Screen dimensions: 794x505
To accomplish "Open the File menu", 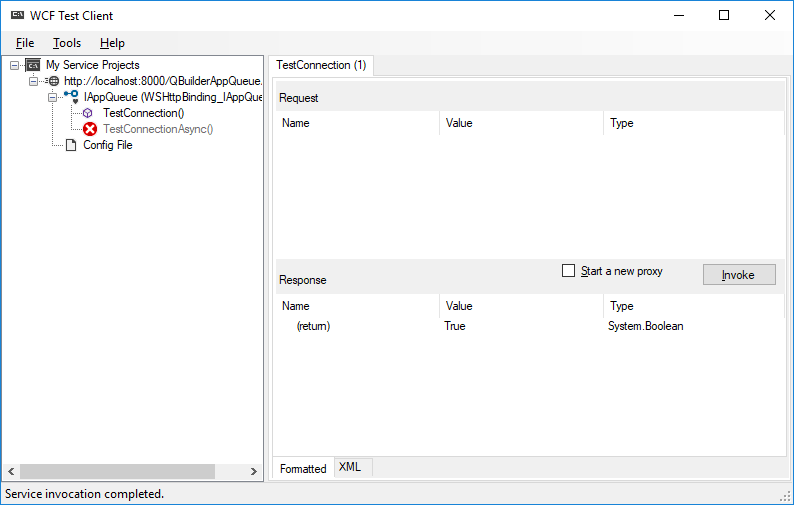I will point(25,43).
